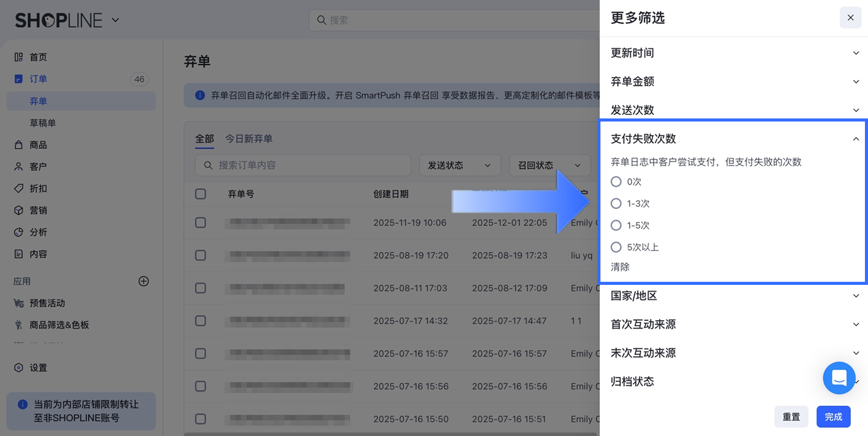Viewport: 868px width, 436px height.
Task: Open the 召回状态 dropdown
Action: [x=550, y=165]
